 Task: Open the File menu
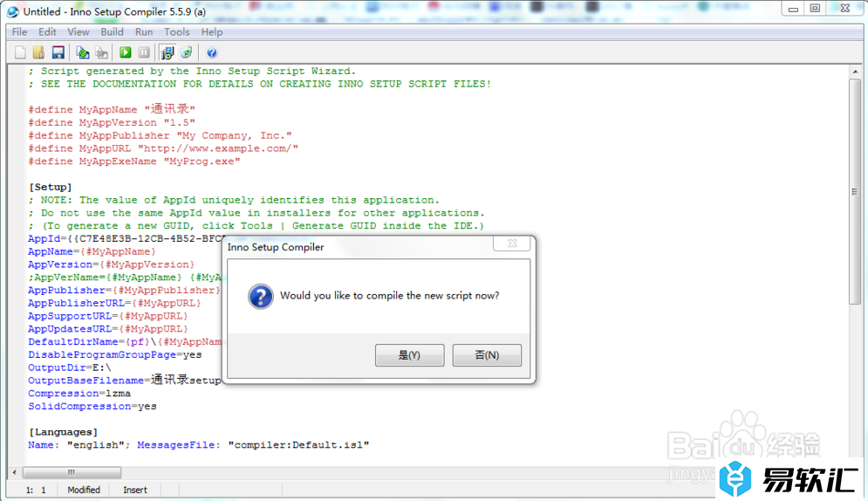pos(19,32)
